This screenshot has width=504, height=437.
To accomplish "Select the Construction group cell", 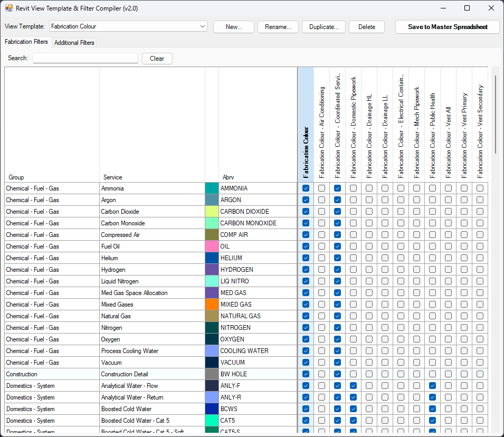I will (52, 374).
